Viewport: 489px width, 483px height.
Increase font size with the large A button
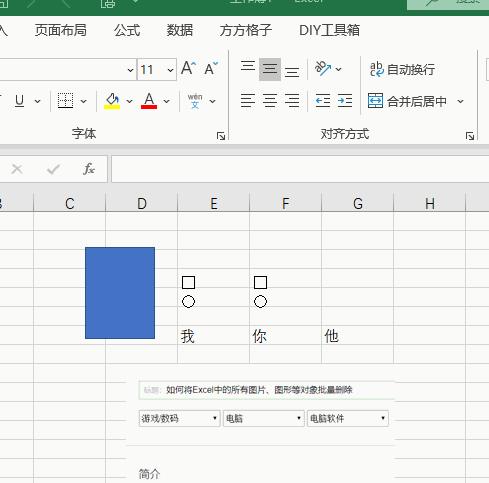click(x=189, y=68)
